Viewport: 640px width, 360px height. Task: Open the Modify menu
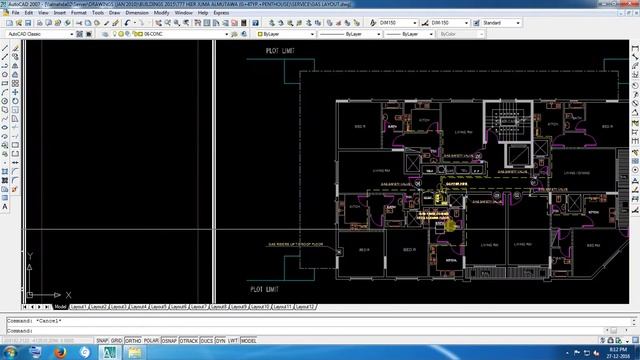[162, 13]
